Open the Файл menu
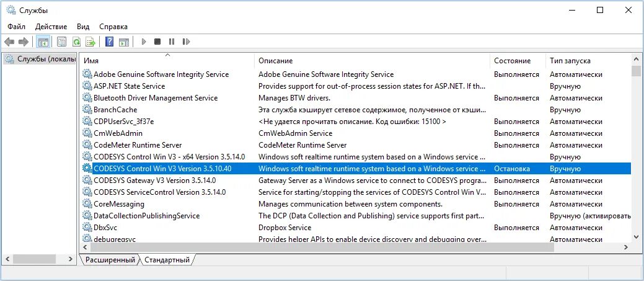This screenshot has height=281, width=644. click(x=17, y=27)
